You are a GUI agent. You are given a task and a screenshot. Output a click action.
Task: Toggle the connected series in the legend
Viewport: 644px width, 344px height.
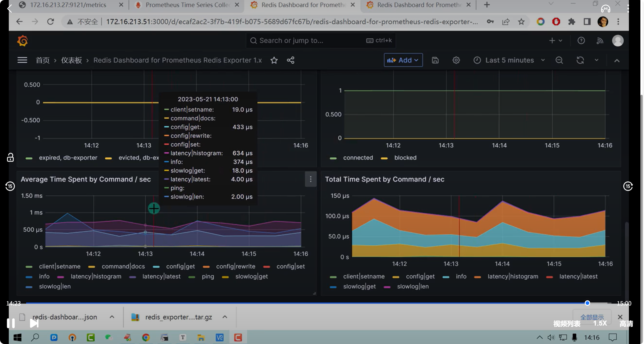point(358,158)
